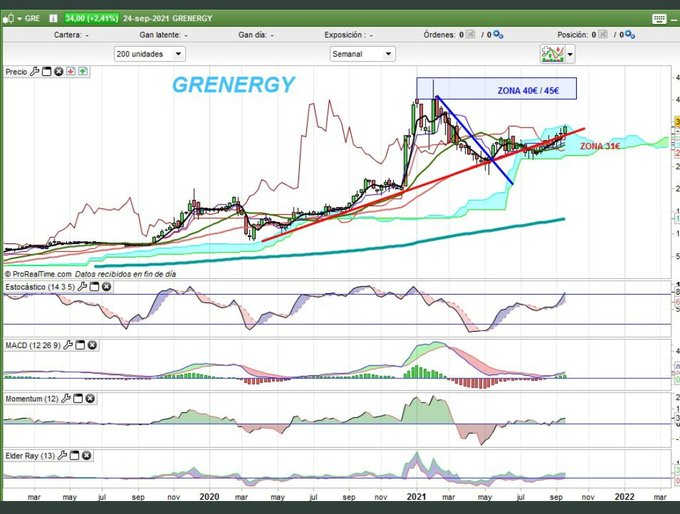Open the keyboard icon in the title bar
680x514 pixels.
(x=659, y=19)
